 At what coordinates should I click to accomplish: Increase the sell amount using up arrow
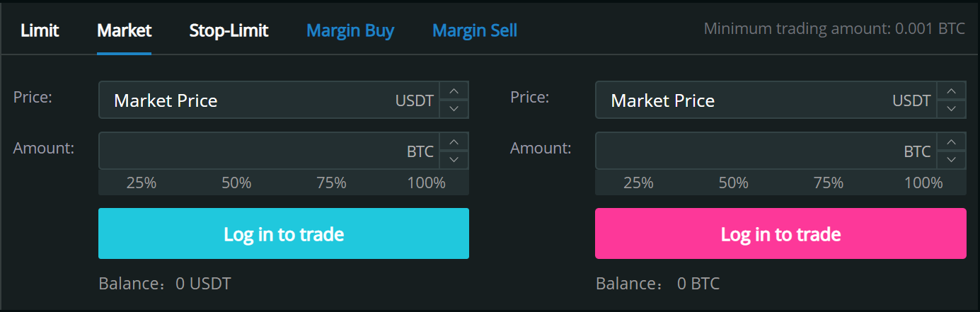click(952, 141)
